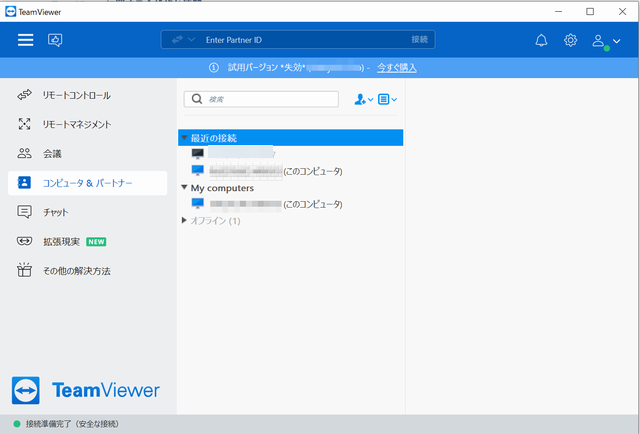
Task: Open the list view options dropdown
Action: [387, 99]
